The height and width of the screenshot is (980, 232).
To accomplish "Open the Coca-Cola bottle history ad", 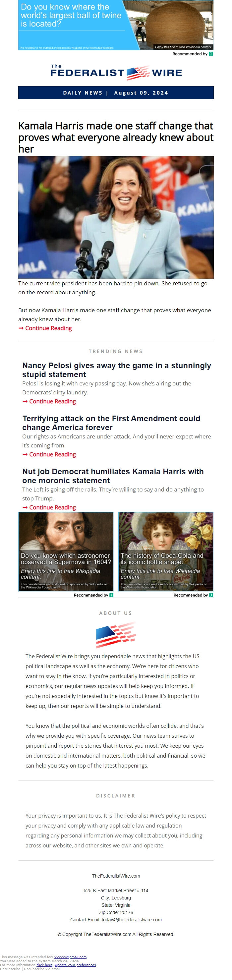I will pos(166,551).
